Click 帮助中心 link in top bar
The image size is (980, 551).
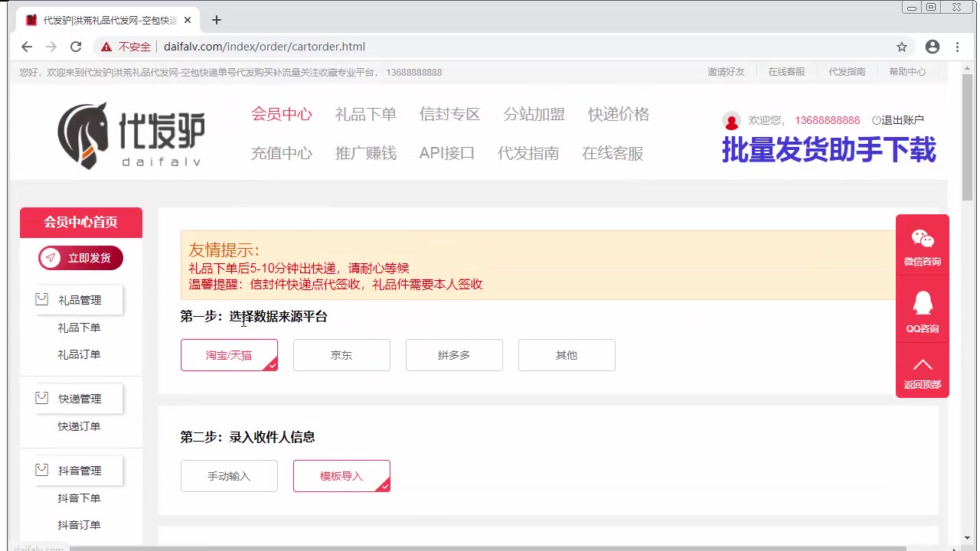[x=907, y=72]
